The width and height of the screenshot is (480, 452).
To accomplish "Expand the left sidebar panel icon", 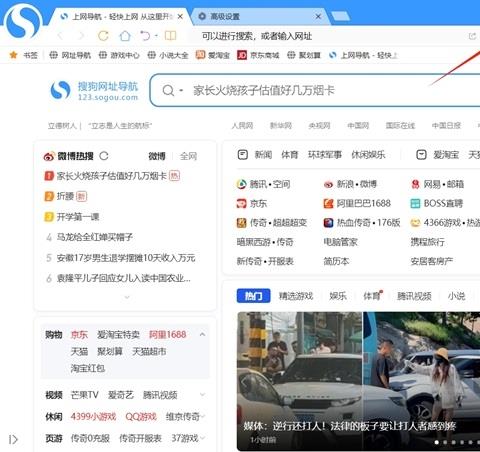I will (x=13, y=439).
